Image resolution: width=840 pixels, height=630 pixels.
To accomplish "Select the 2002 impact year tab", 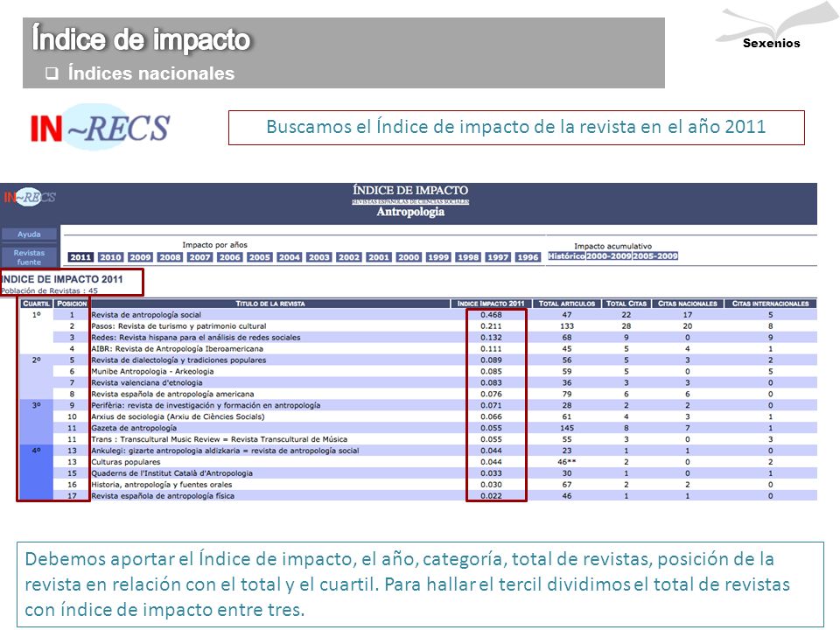I will [349, 257].
